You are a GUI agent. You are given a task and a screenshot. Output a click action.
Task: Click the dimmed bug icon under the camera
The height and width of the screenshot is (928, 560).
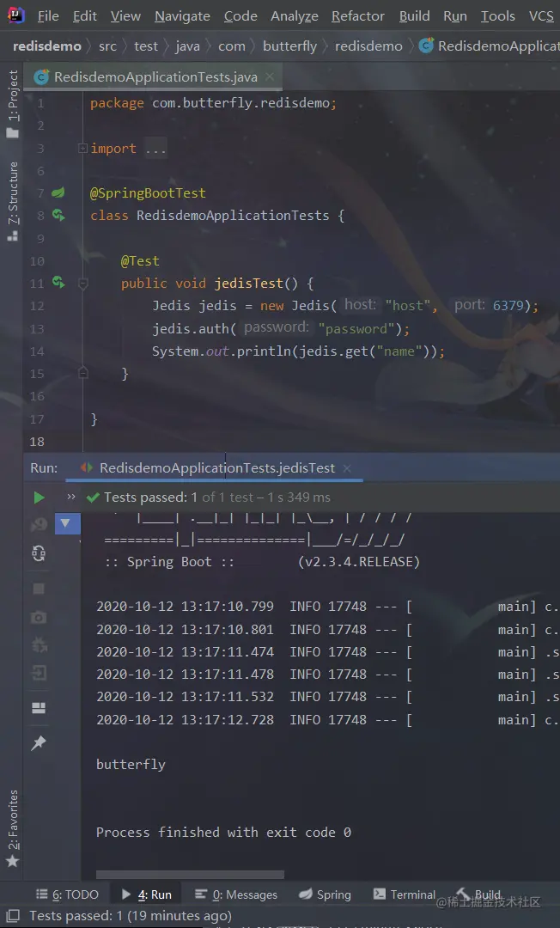(39, 645)
